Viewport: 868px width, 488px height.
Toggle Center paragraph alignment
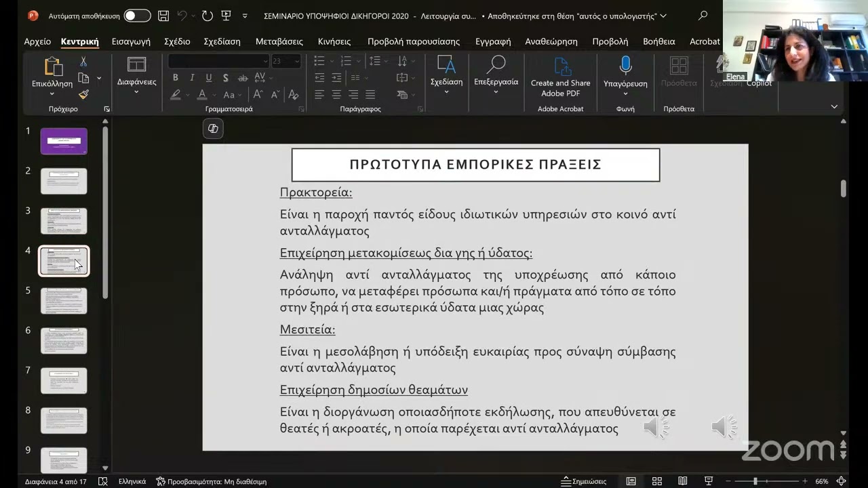[336, 95]
